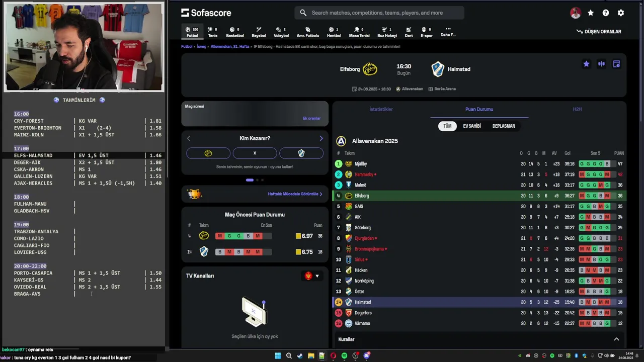Image resolution: width=644 pixels, height=362 pixels.
Task: Select the Dart icon
Action: [x=409, y=30]
